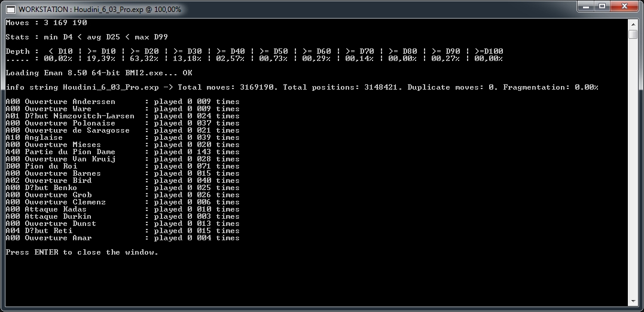644x312 pixels.
Task: Open the console window system menu icon
Action: [11, 9]
